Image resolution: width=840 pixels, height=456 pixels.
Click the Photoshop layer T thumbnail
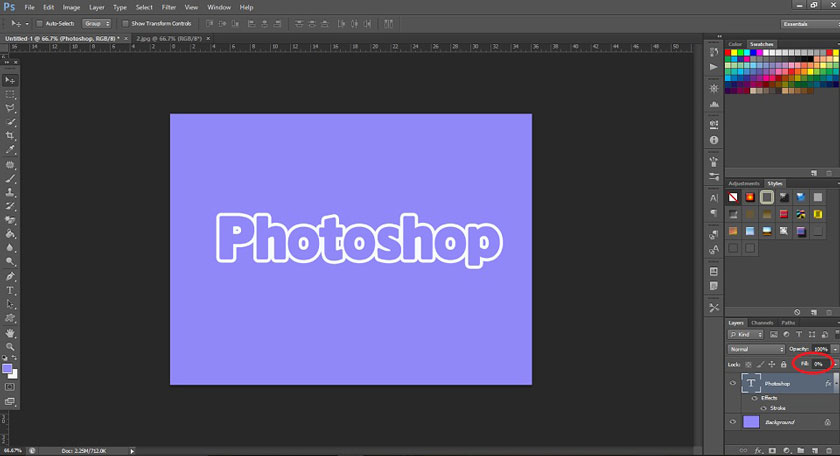pyautogui.click(x=751, y=383)
